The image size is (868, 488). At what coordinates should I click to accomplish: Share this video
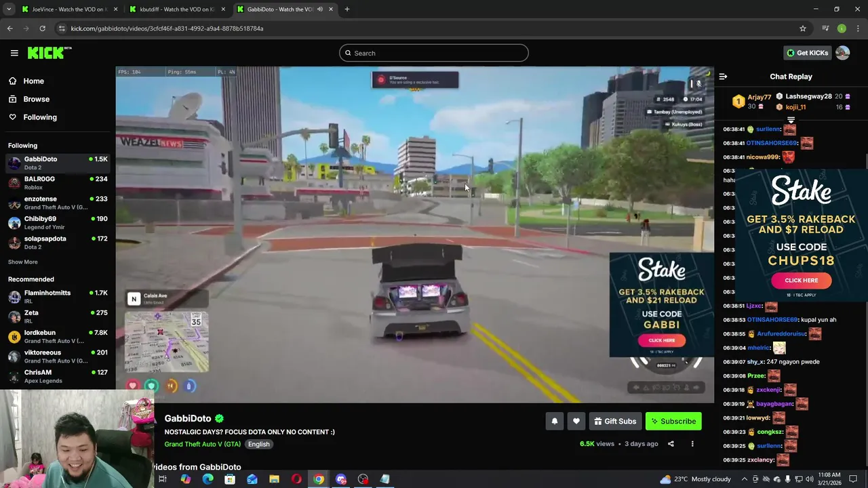pyautogui.click(x=671, y=444)
